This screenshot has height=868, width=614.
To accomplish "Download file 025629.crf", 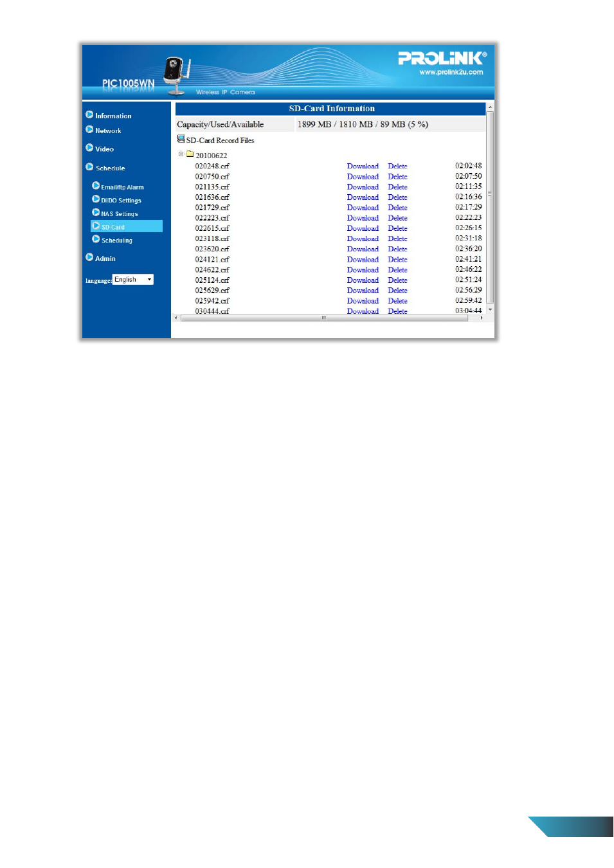I will (x=363, y=290).
